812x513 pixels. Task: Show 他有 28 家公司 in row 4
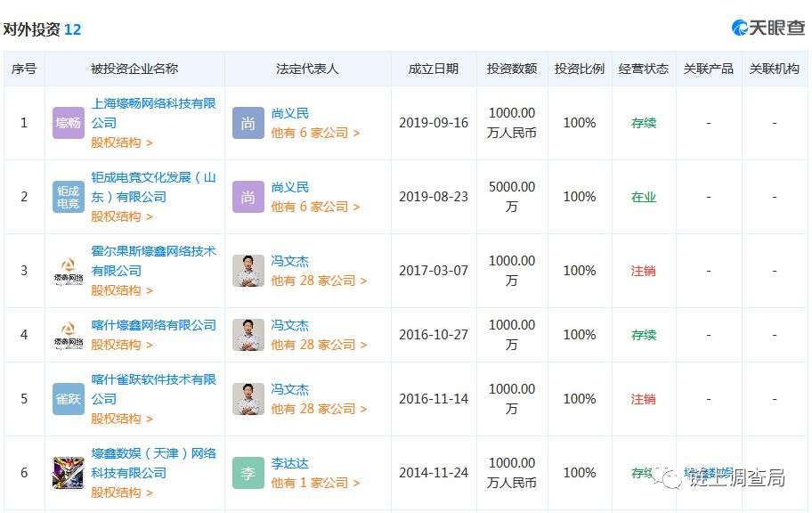[319, 345]
